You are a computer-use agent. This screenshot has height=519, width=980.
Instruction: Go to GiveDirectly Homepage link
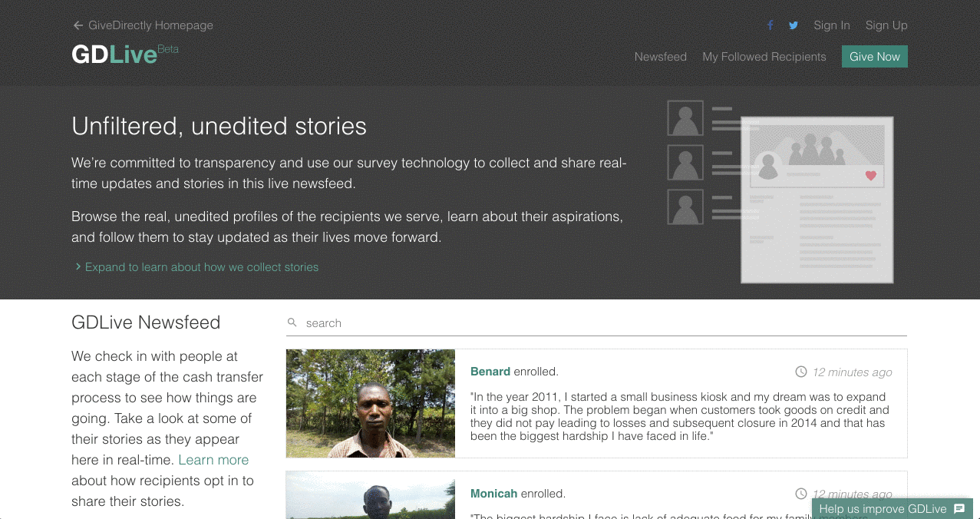[x=150, y=25]
